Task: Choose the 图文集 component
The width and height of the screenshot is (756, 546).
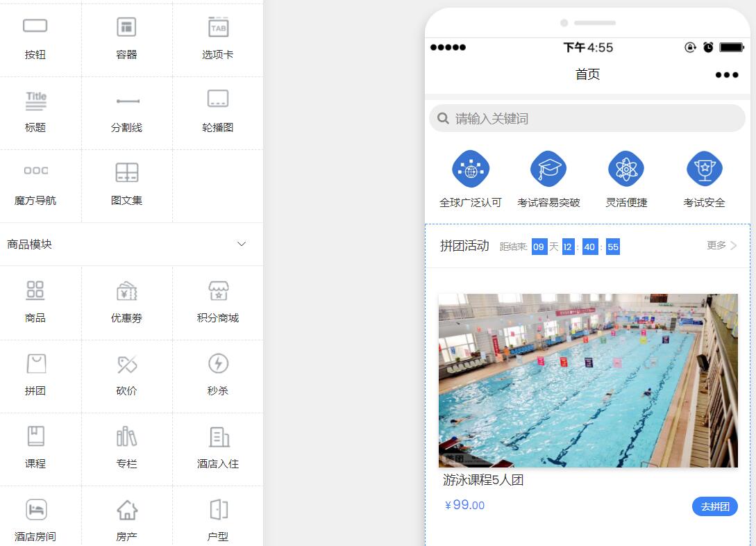Action: 127,185
